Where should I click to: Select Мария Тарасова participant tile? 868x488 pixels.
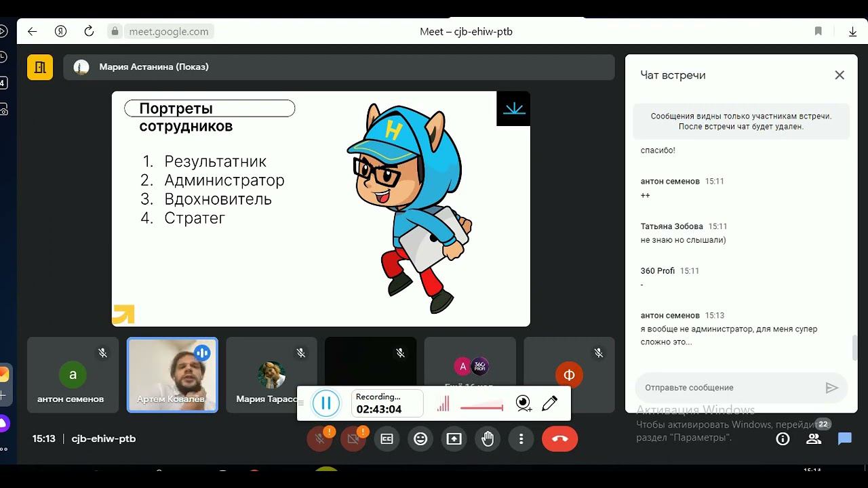(271, 375)
